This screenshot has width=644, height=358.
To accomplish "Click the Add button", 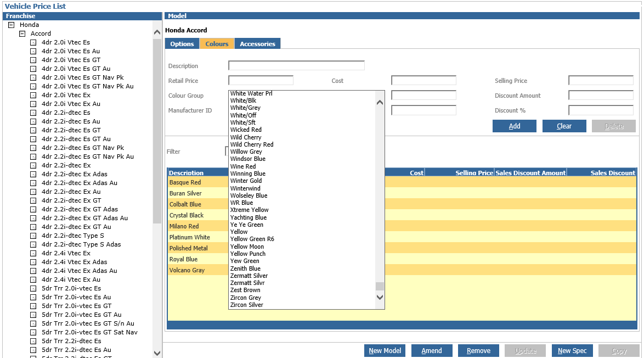I will point(515,126).
